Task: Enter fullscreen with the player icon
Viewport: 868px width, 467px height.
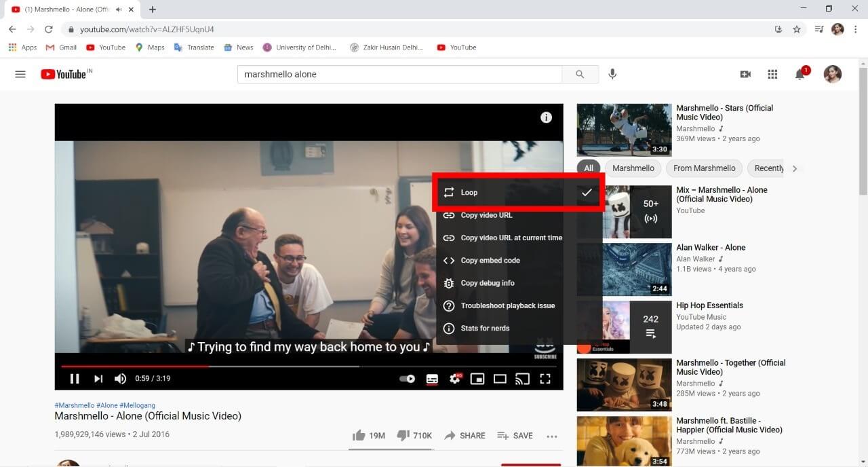Action: (545, 379)
